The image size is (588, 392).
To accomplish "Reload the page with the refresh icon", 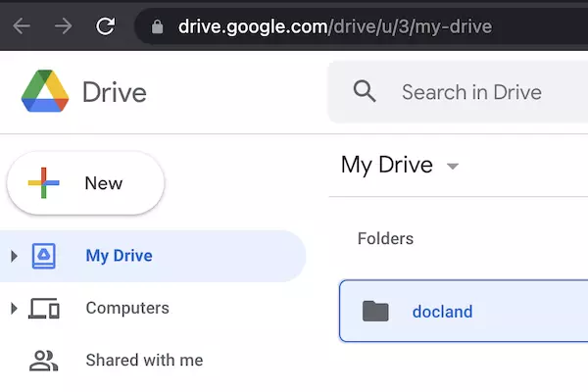I will pos(106,25).
